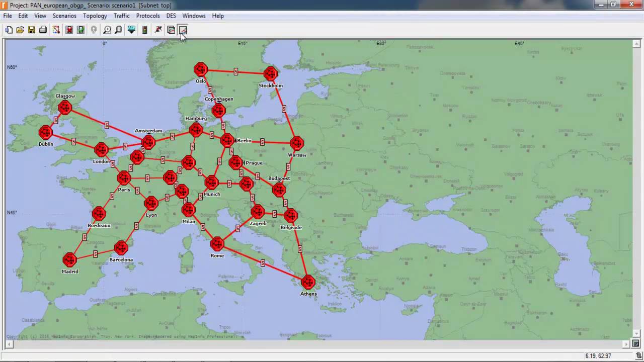The image size is (644, 362).
Task: Click the running man simulation icon
Action: [158, 30]
